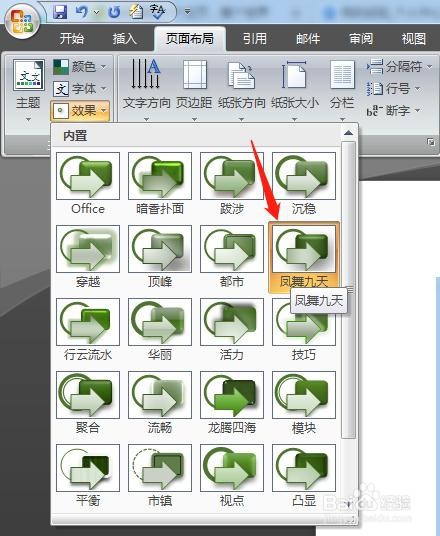
Task: Open the page setup dialog launcher
Action: 431,143
